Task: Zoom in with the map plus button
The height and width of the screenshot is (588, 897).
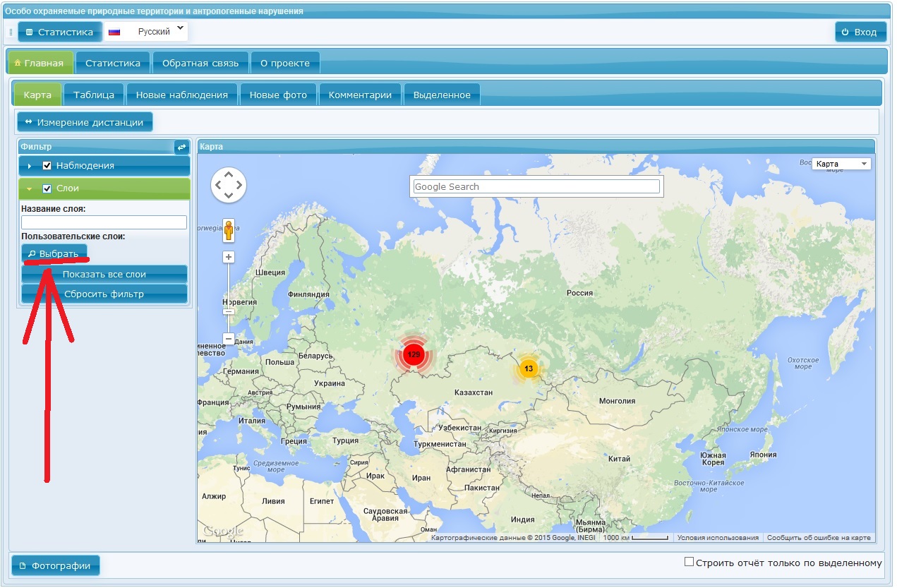Action: pos(229,257)
